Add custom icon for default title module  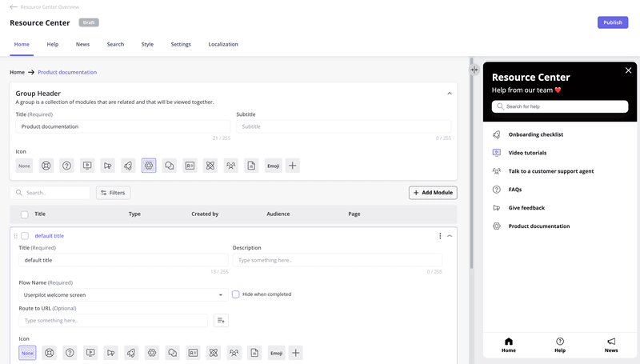295,353
